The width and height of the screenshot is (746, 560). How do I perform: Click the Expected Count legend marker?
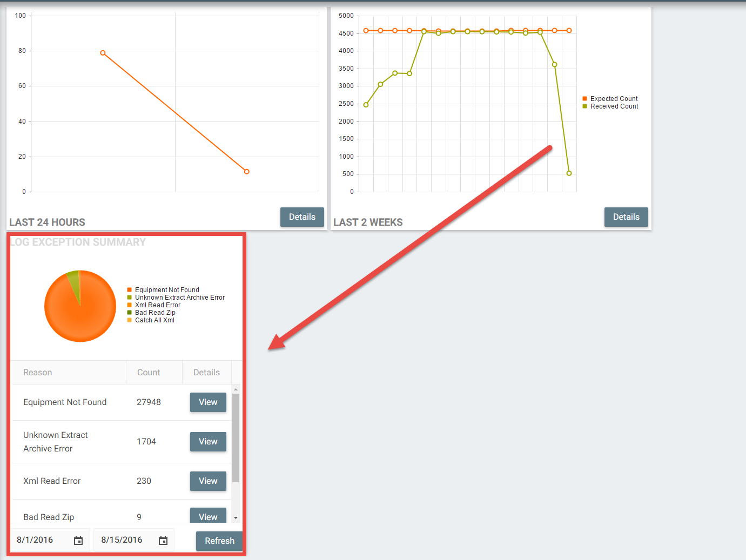click(x=584, y=99)
